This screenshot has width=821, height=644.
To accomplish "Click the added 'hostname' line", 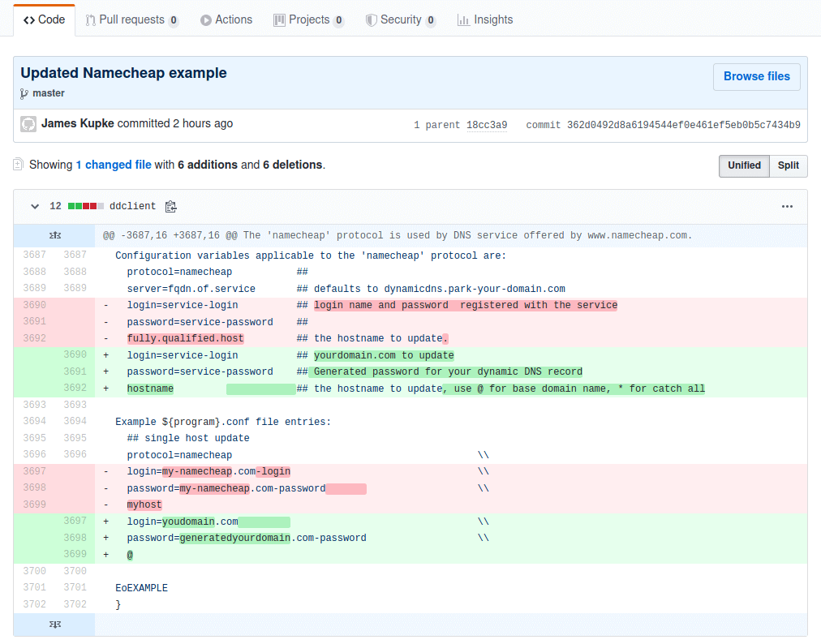I will pyautogui.click(x=451, y=389).
